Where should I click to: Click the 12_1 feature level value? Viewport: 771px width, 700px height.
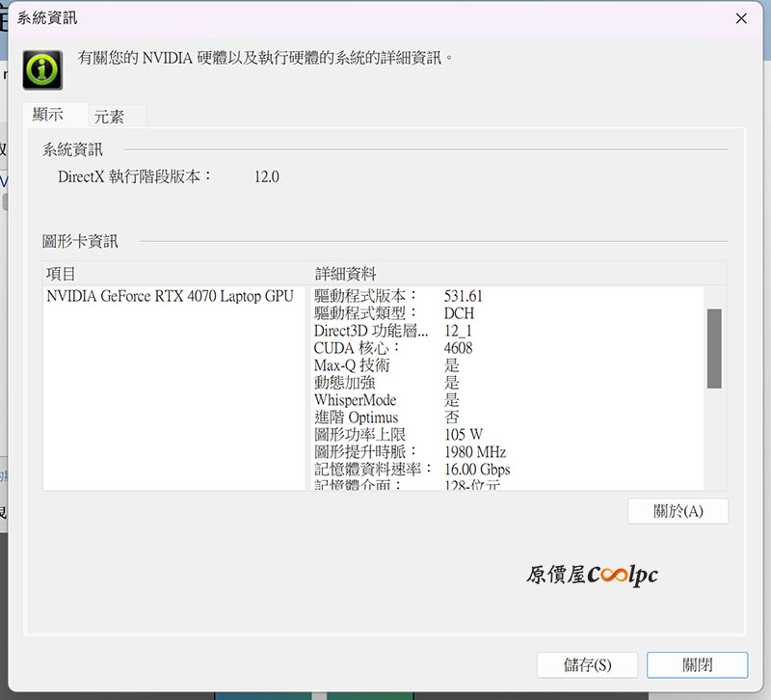tap(458, 331)
